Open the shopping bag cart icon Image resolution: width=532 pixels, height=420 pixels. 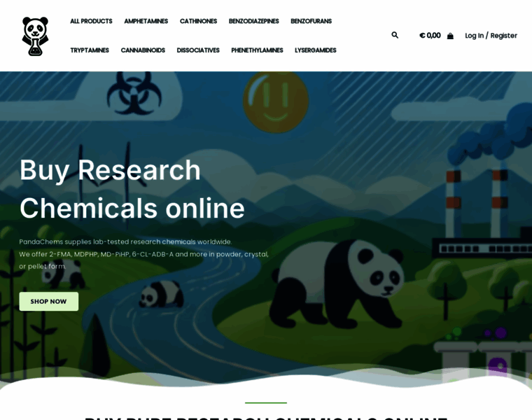450,36
